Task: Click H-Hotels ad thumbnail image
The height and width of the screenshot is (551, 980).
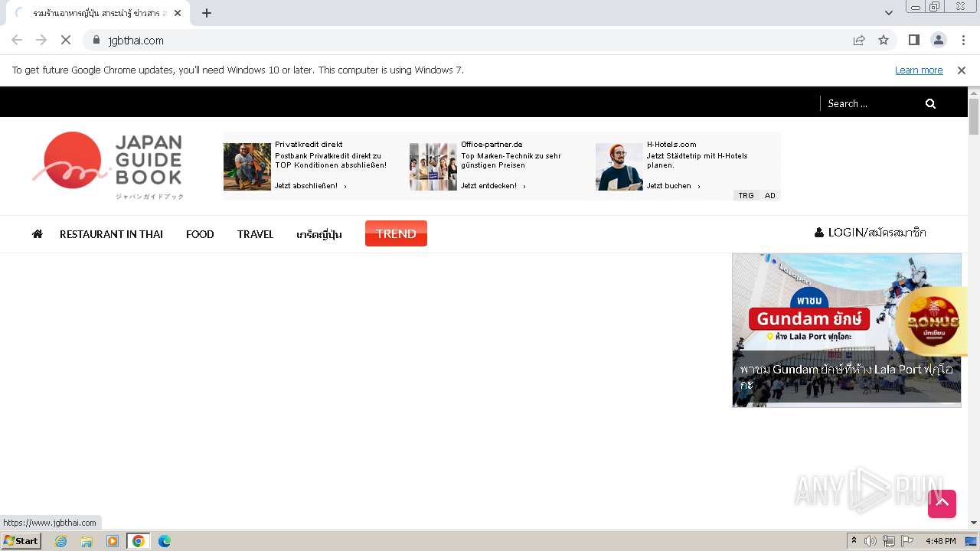Action: [619, 167]
